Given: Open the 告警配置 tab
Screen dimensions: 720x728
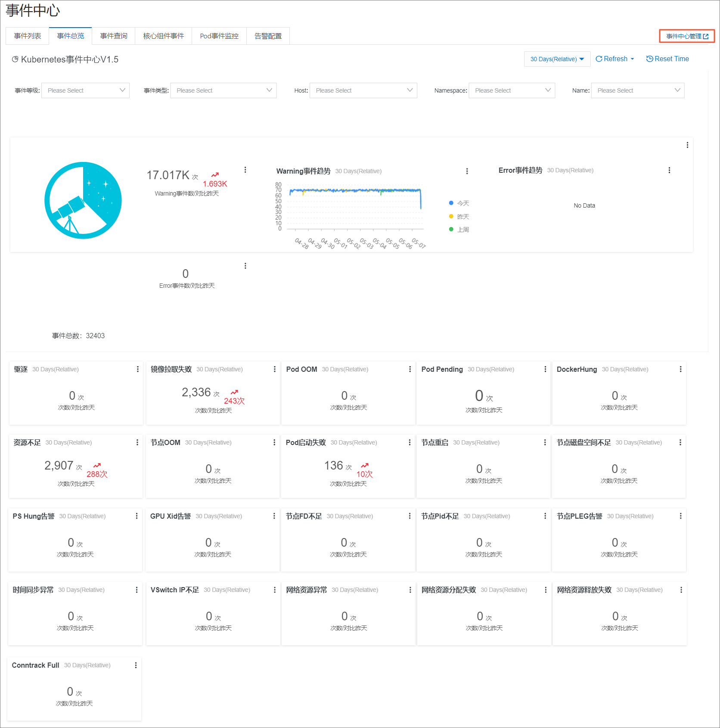Looking at the screenshot, I should (268, 36).
